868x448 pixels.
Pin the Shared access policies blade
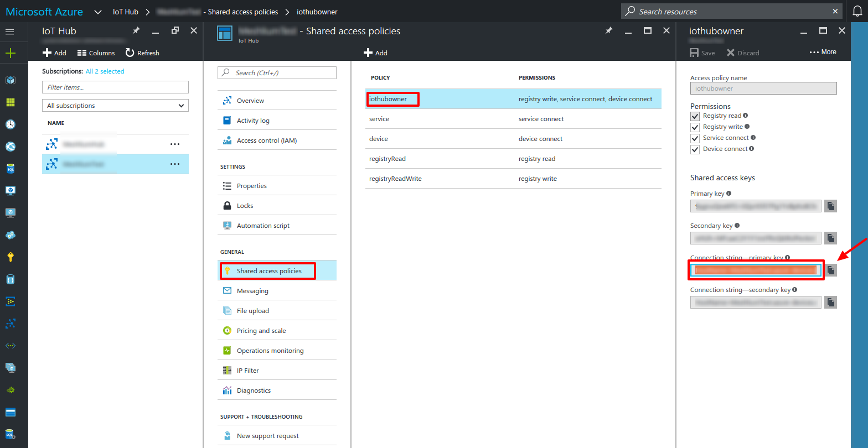tap(609, 31)
